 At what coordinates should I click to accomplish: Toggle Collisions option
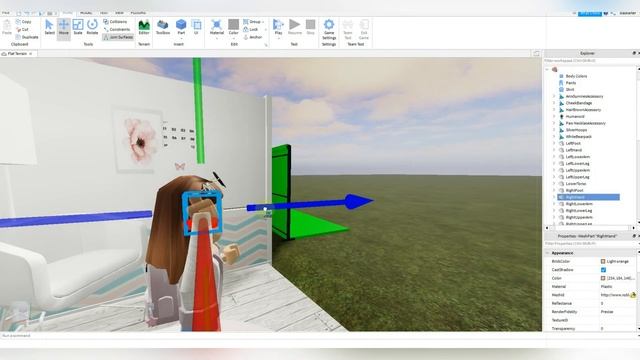point(116,22)
